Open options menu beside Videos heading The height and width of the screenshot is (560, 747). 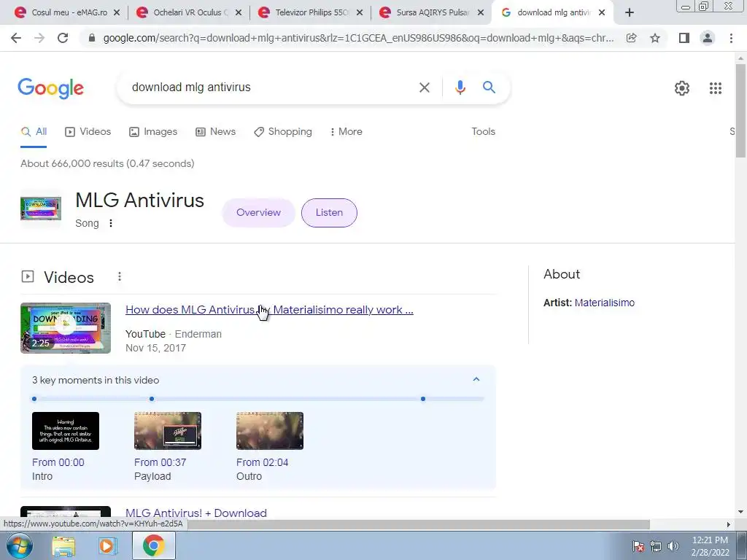tap(120, 276)
